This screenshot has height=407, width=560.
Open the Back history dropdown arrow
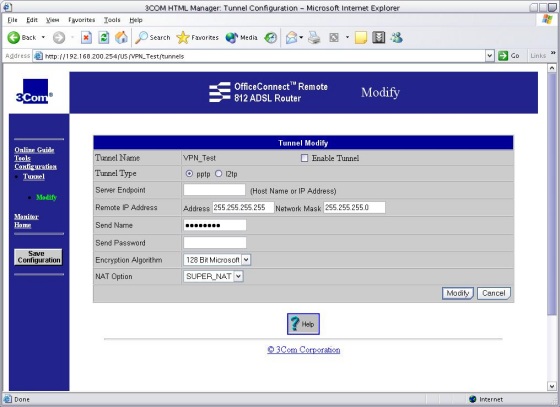(x=43, y=37)
